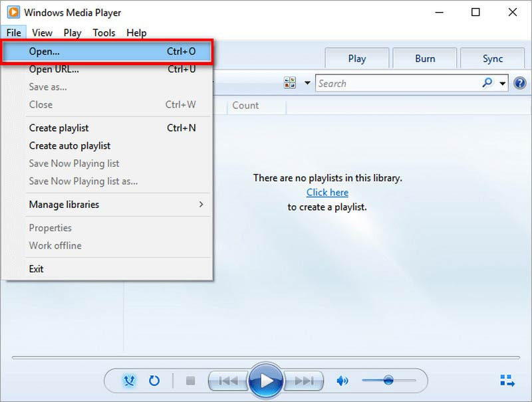Screen dimensions: 532x402
Task: Open the blue Help question-mark icon
Action: 520,83
